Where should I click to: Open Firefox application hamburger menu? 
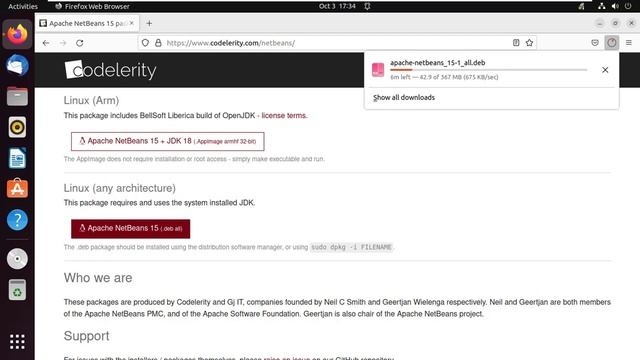(x=629, y=42)
